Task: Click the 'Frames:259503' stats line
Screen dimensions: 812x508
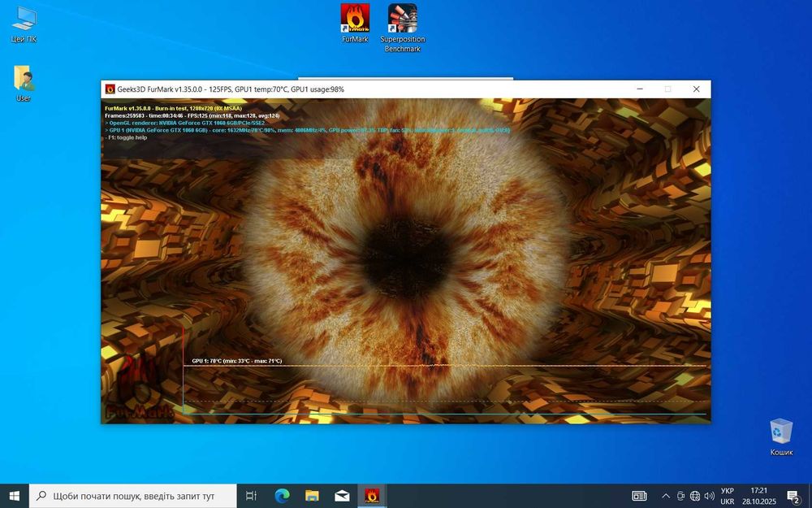Action: pos(192,116)
